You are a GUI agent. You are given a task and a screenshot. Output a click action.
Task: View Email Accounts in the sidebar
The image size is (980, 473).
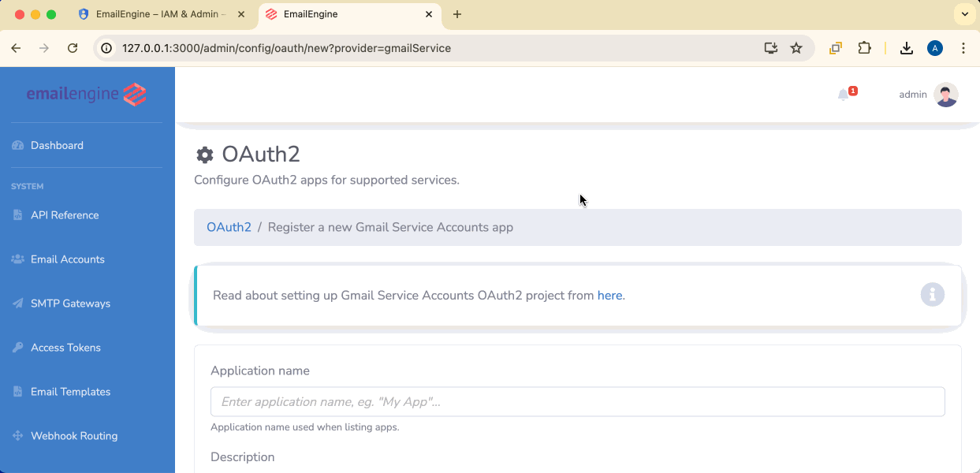click(65, 259)
